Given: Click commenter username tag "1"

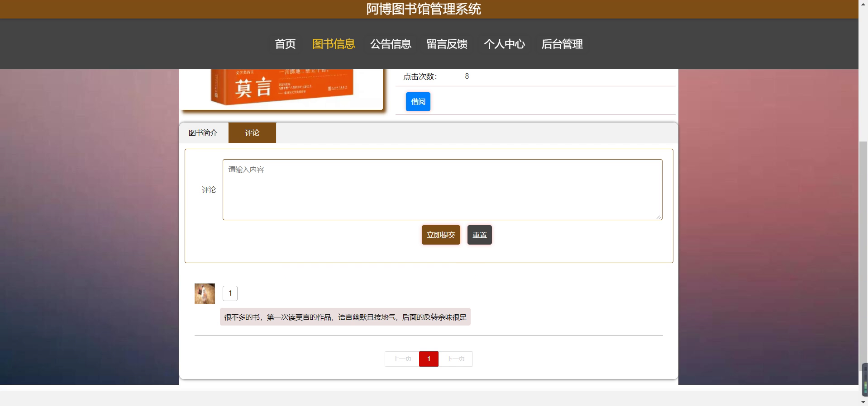Looking at the screenshot, I should pyautogui.click(x=230, y=293).
